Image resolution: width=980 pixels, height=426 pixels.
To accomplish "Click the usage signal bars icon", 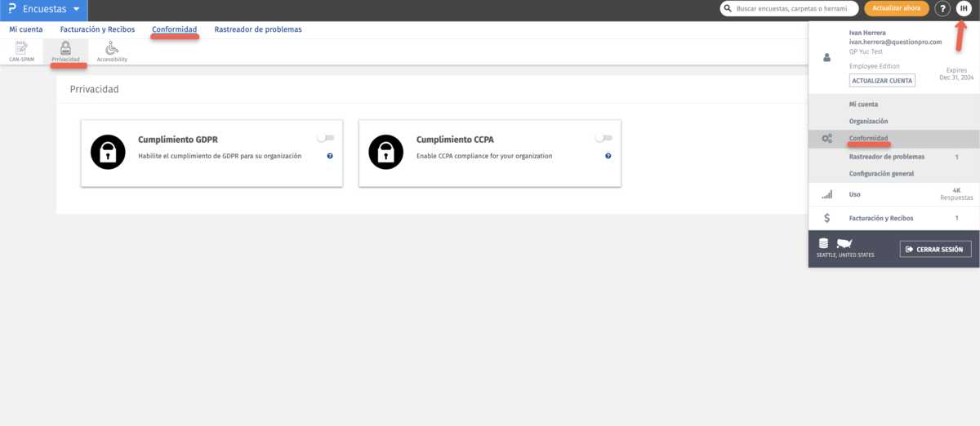I will pos(827,194).
